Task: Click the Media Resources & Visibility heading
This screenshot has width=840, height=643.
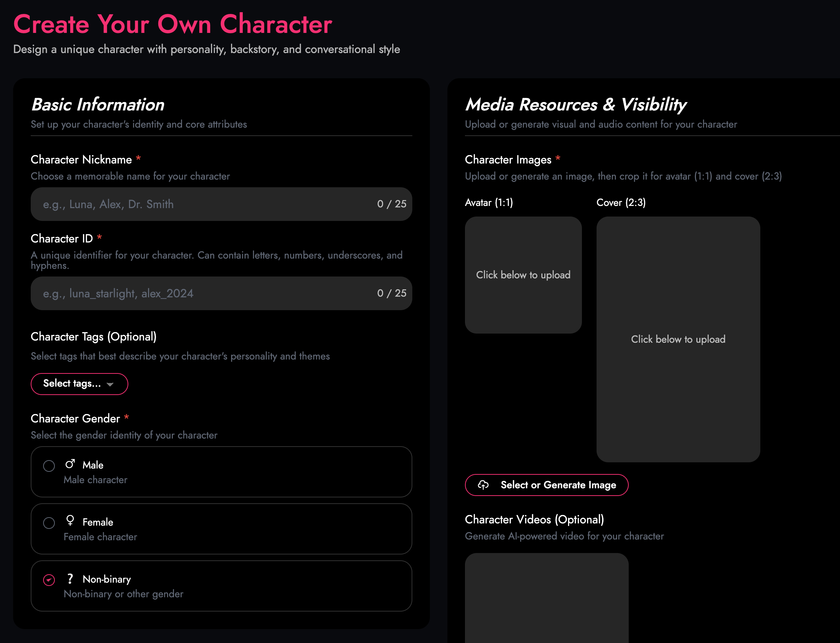Action: point(576,105)
